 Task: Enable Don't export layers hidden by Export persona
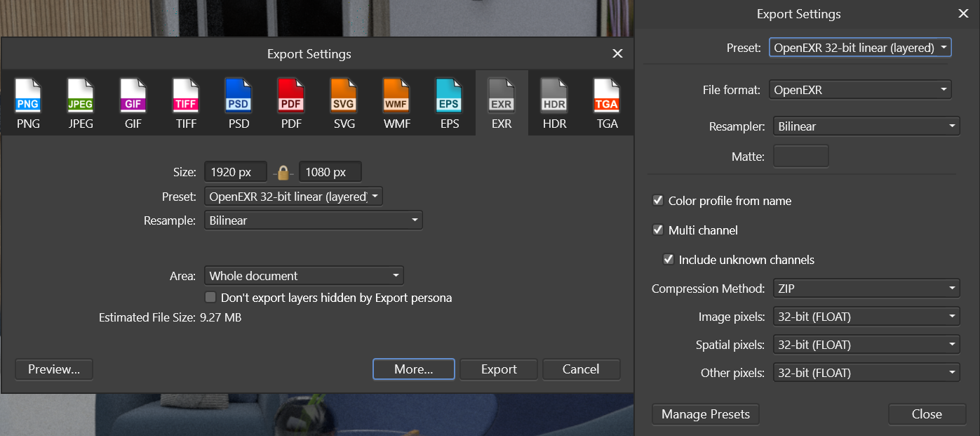[x=210, y=297]
